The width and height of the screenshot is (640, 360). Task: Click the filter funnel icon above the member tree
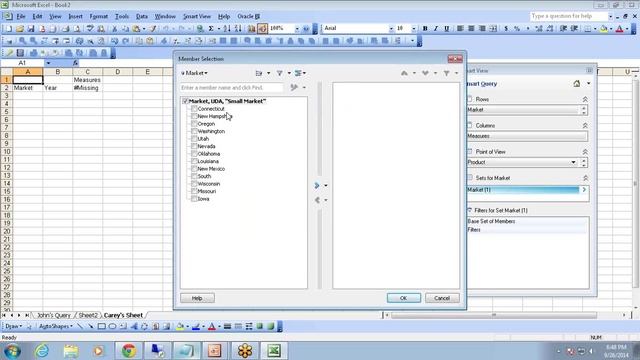point(280,73)
